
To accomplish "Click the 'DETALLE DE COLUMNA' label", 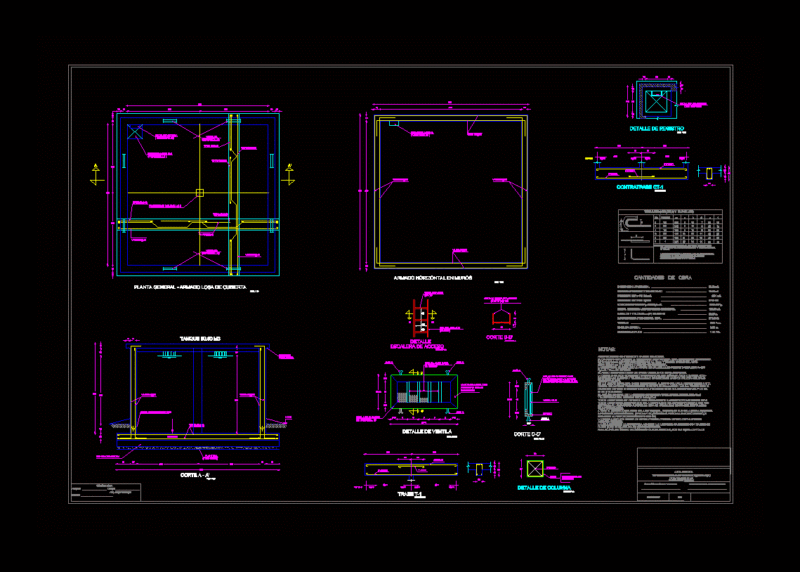I will 544,488.
